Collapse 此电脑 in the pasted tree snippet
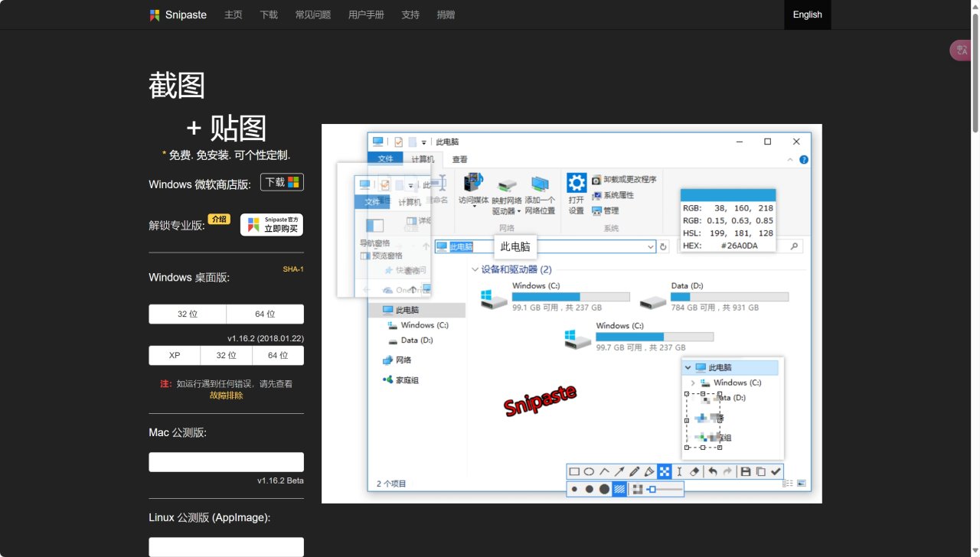The width and height of the screenshot is (980, 557). click(688, 367)
